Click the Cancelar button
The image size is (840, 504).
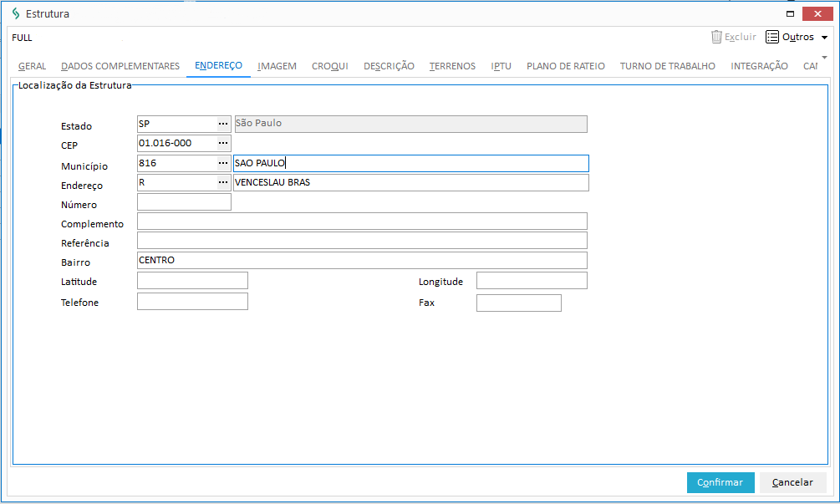pyautogui.click(x=793, y=482)
